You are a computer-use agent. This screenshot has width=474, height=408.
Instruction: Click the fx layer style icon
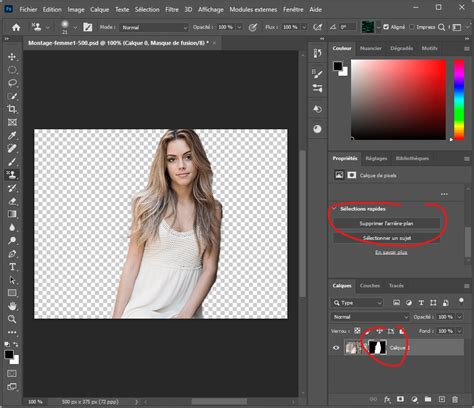[387, 399]
